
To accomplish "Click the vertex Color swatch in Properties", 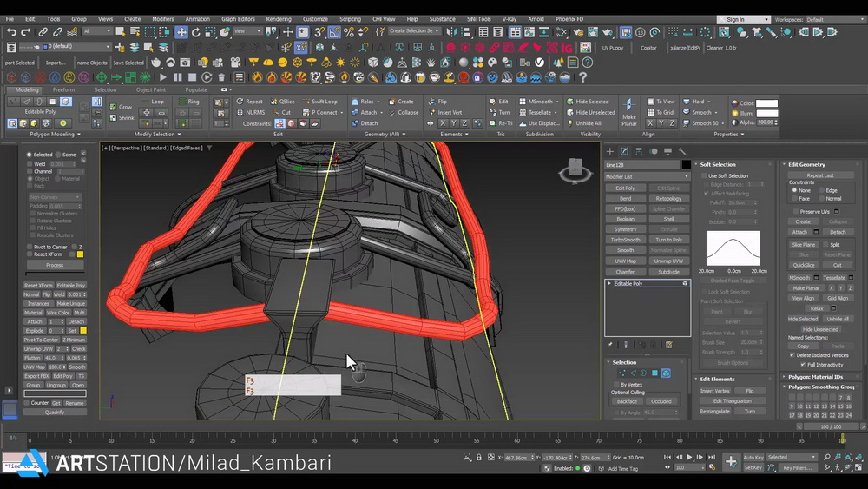I will (x=766, y=103).
